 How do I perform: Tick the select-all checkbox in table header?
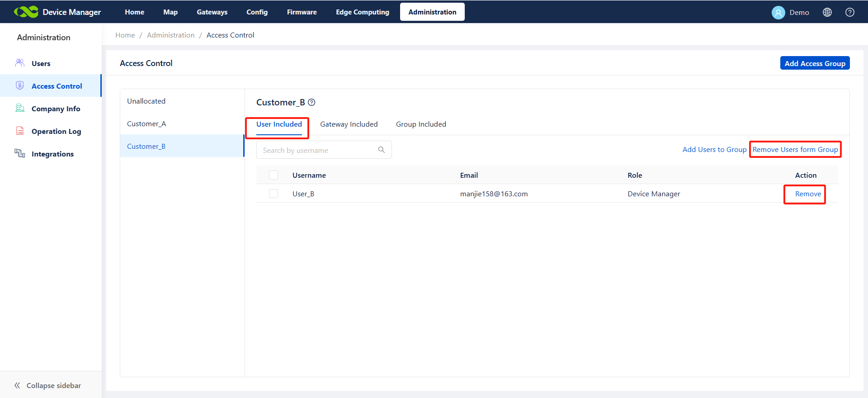(274, 175)
